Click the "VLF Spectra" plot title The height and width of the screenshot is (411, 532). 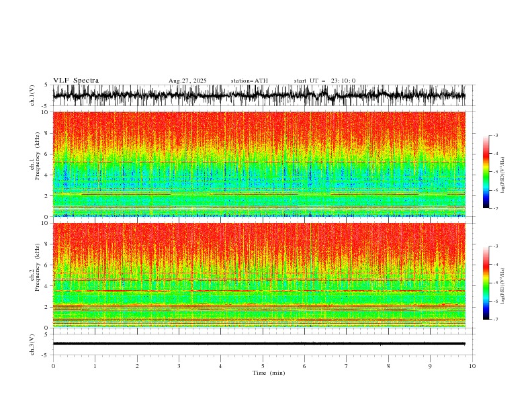(x=76, y=81)
